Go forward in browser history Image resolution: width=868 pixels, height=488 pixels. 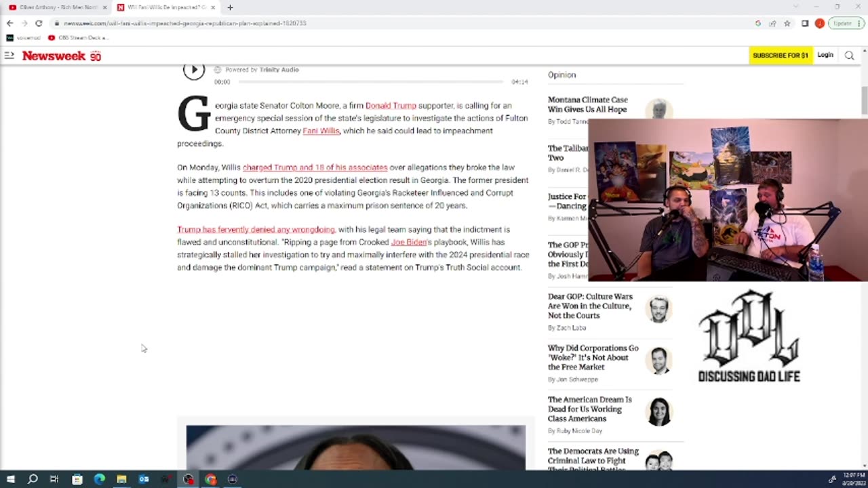24,23
